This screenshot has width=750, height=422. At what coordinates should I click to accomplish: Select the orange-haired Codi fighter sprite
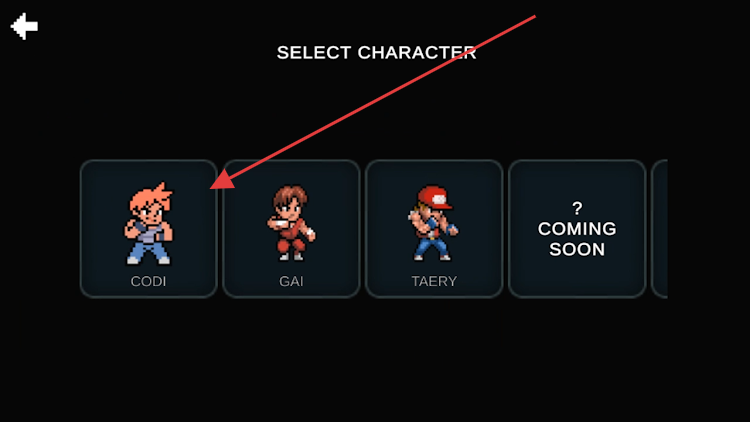pos(149,223)
